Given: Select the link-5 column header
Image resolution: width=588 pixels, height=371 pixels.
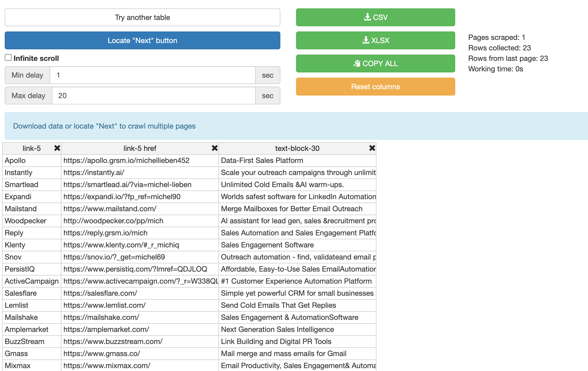Looking at the screenshot, I should point(31,148).
